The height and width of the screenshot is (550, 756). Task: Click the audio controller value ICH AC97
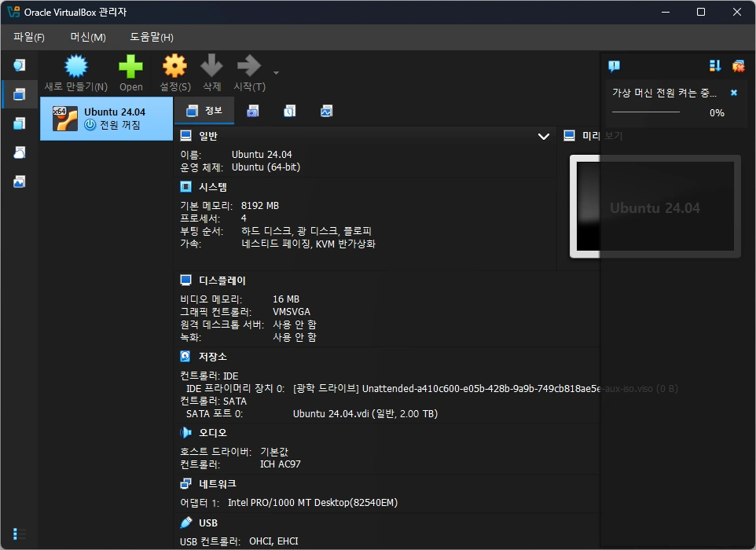pos(280,464)
